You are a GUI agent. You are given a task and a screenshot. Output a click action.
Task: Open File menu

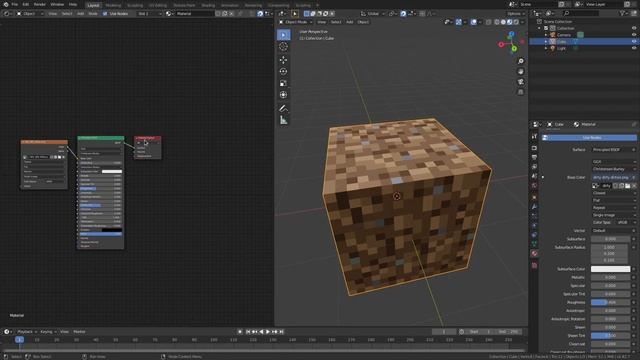tap(15, 4)
